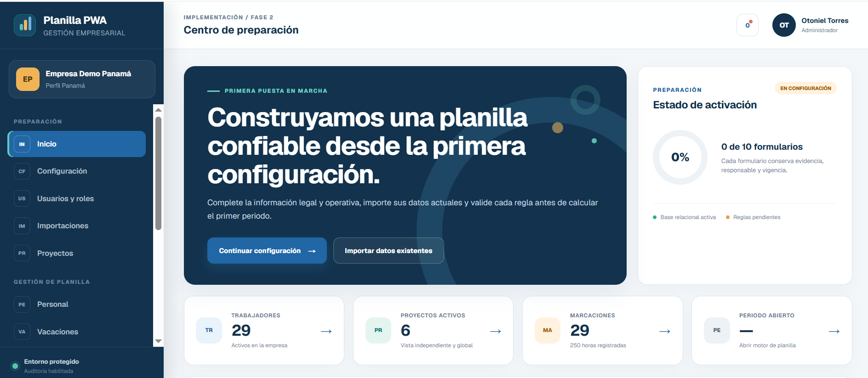Open the Inicio menu item
Image resolution: width=868 pixels, height=378 pixels.
pyautogui.click(x=77, y=144)
